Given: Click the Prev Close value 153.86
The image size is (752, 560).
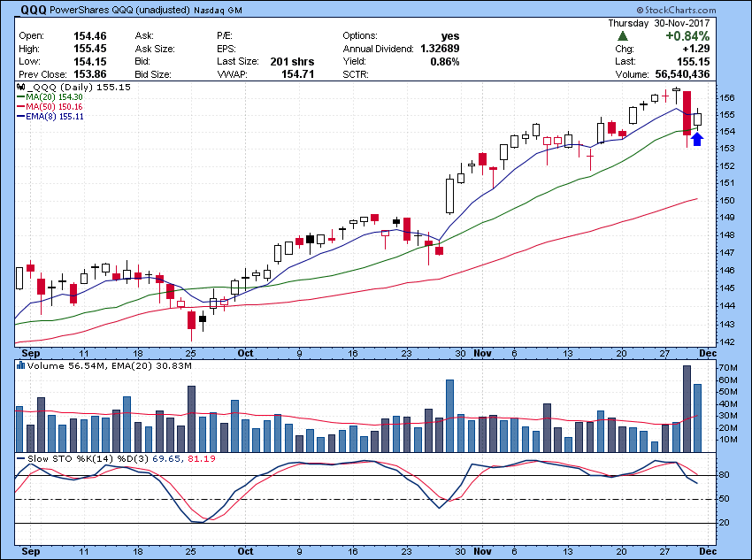Looking at the screenshot, I should pos(90,74).
